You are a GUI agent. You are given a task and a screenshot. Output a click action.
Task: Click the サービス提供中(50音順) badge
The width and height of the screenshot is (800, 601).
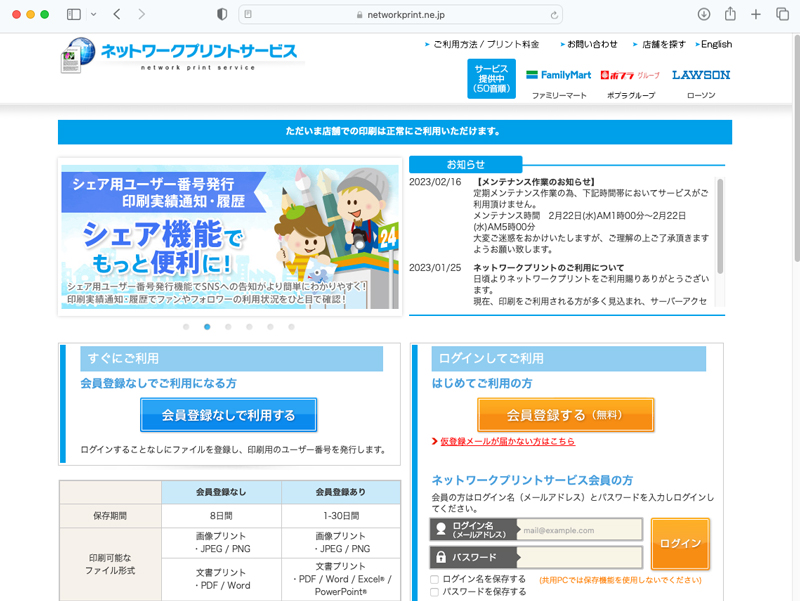click(x=490, y=80)
